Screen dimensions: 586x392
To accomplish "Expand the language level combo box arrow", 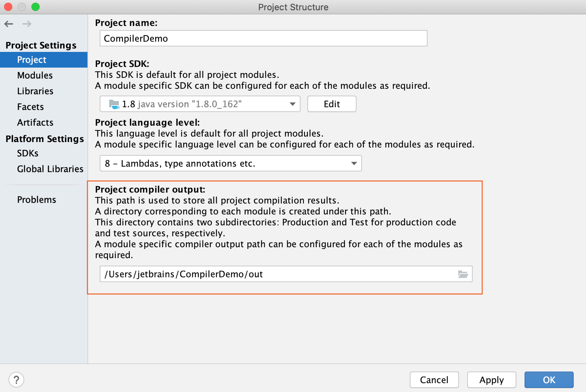I will (354, 163).
